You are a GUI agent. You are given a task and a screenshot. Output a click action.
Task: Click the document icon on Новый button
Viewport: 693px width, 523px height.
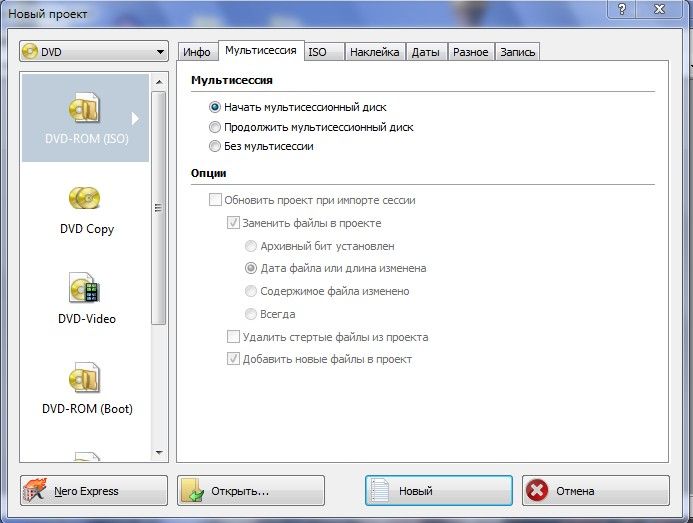[380, 491]
